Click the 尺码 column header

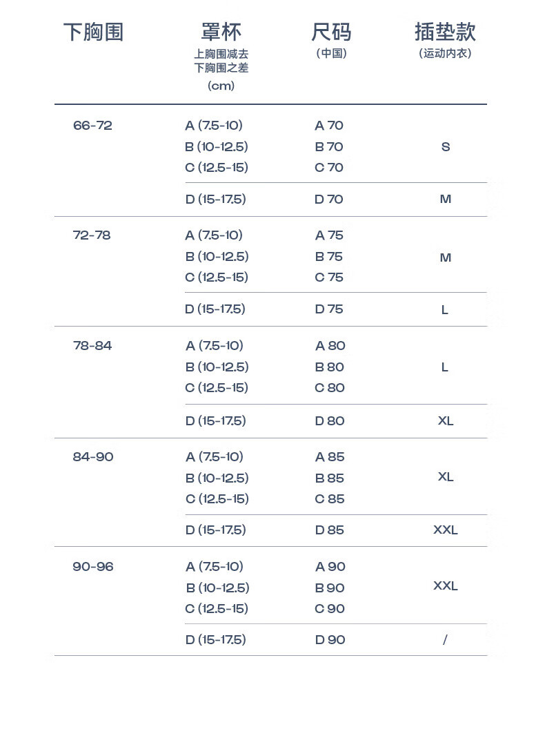click(x=331, y=32)
